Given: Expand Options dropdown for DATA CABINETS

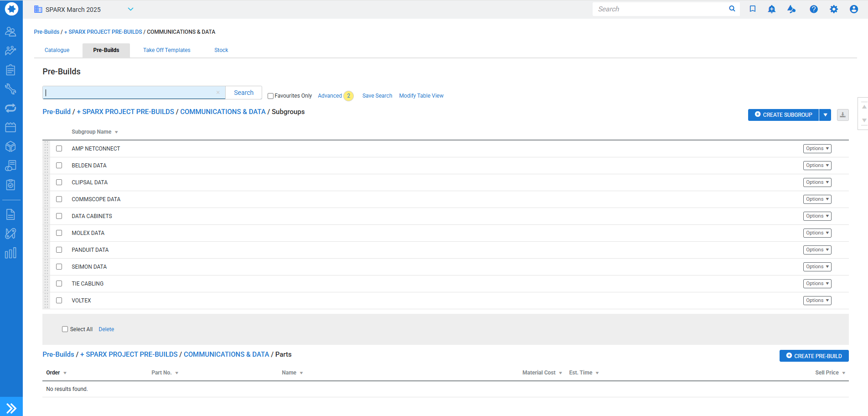Looking at the screenshot, I should [x=816, y=216].
